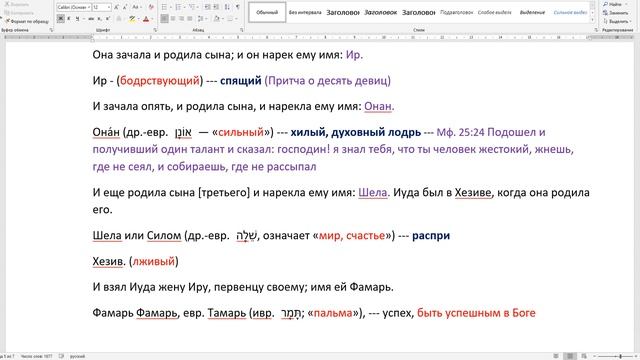This screenshot has width=640, height=360.
Task: Click Cut (Вырезать) command
Action: point(16,4)
